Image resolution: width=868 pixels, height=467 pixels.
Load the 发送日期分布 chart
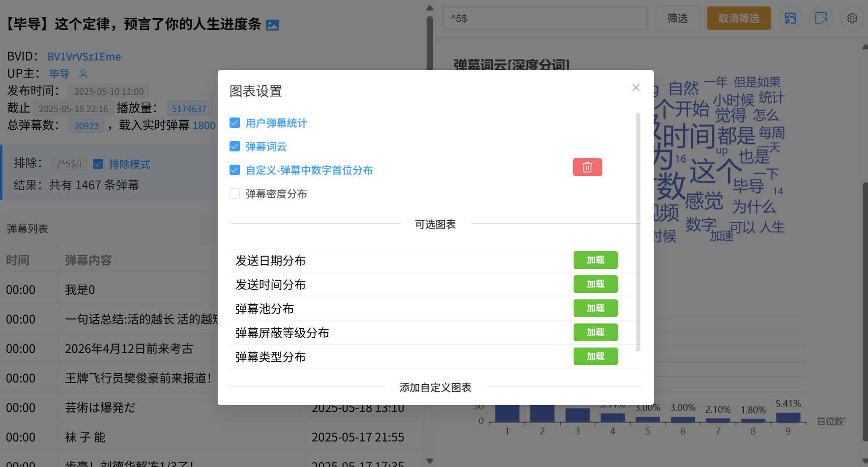point(595,260)
